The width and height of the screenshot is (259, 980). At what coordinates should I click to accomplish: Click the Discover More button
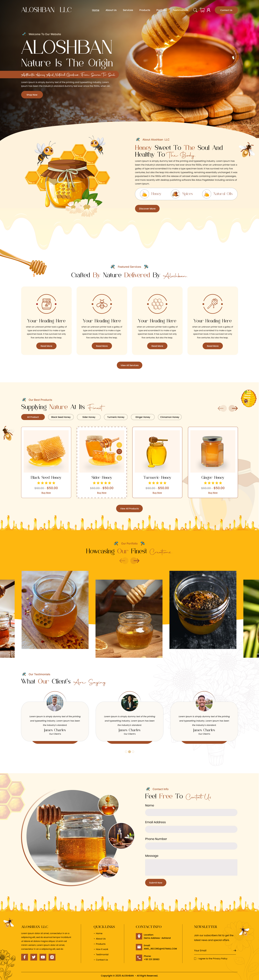[x=147, y=209]
